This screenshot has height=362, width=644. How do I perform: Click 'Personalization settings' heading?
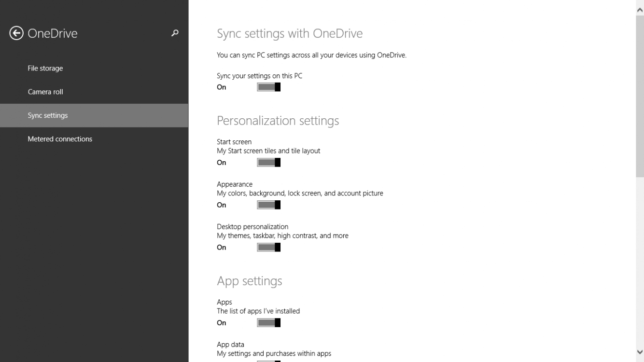[278, 121]
